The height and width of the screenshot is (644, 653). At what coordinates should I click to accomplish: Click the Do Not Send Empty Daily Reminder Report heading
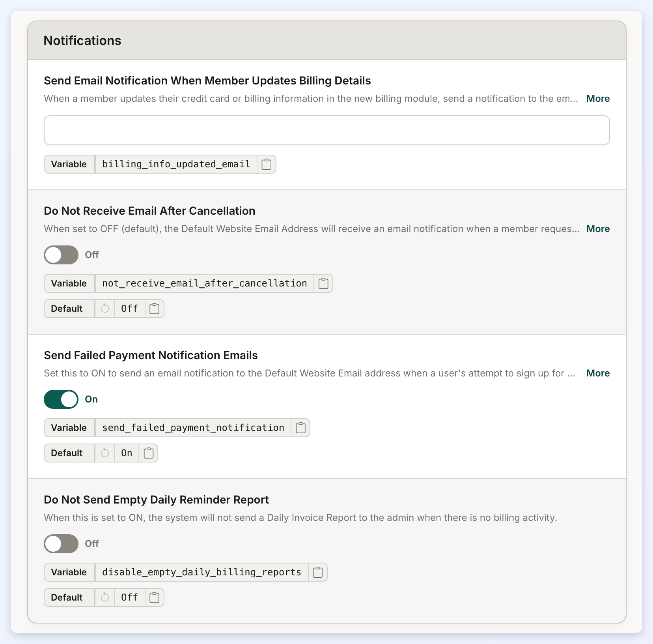point(156,500)
